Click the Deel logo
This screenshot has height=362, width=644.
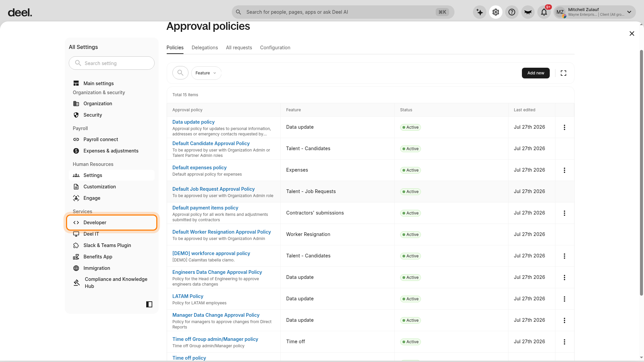tap(20, 13)
